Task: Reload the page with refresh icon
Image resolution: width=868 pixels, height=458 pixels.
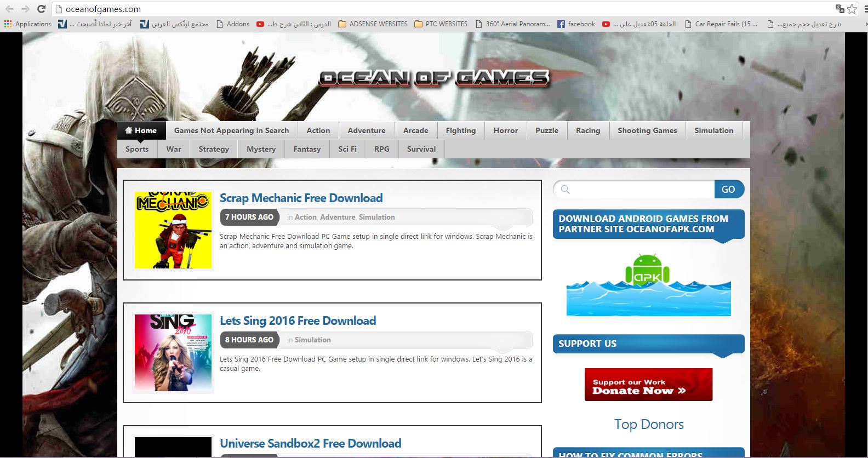Action: pos(41,9)
